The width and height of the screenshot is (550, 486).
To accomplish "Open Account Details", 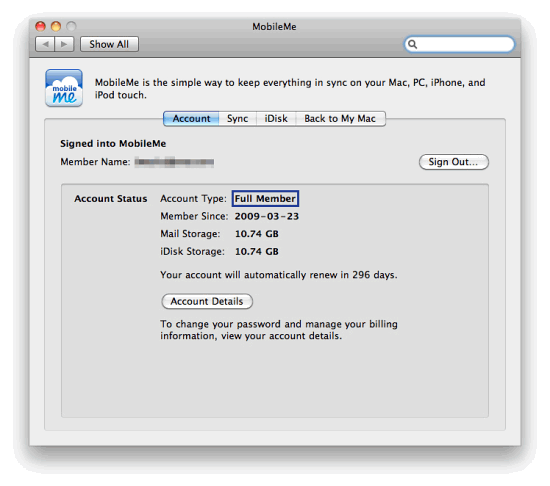I will coord(207,301).
